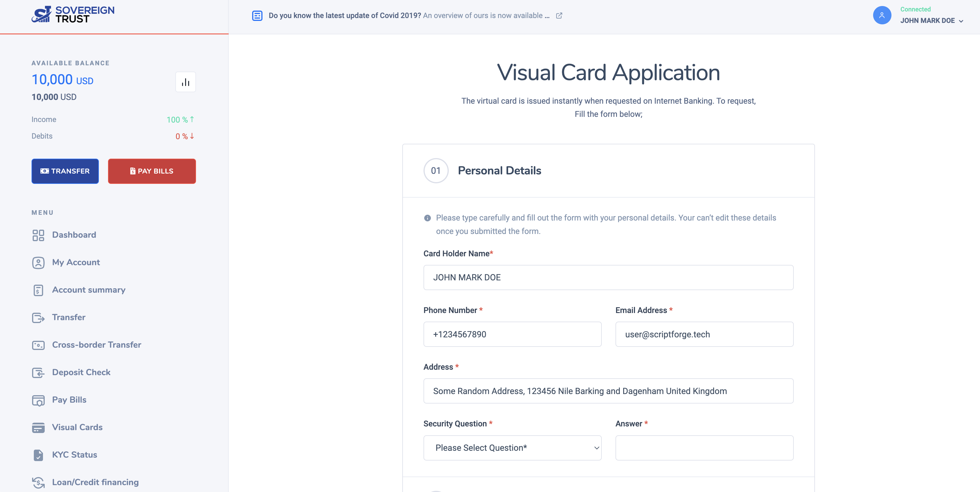The width and height of the screenshot is (980, 492).
Task: Click the Covid 2019 update announcement link
Action: (409, 15)
